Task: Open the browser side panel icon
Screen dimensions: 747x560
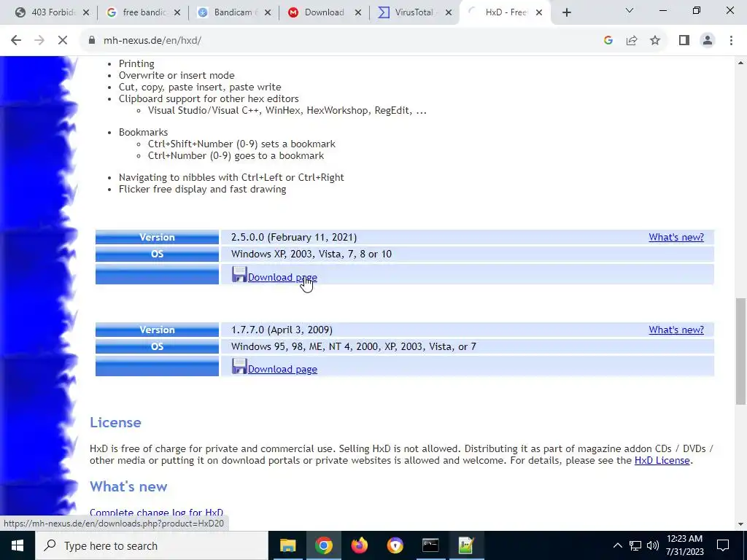Action: click(x=684, y=41)
